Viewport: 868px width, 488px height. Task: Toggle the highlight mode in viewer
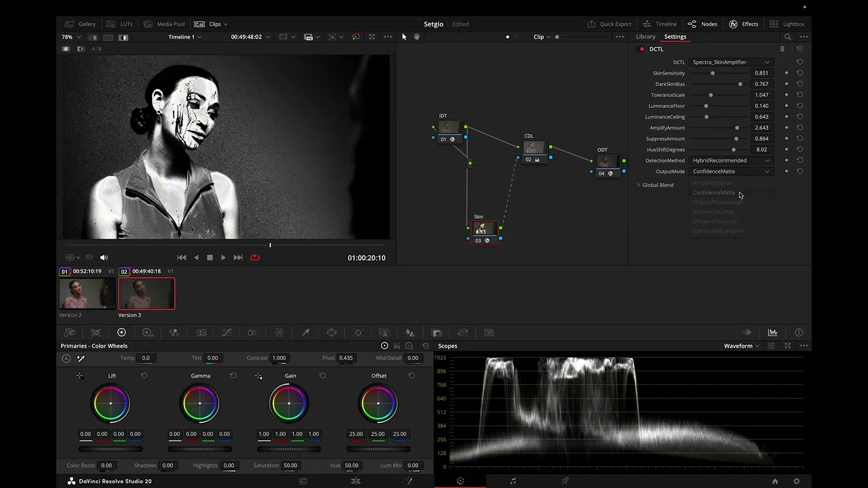123,37
